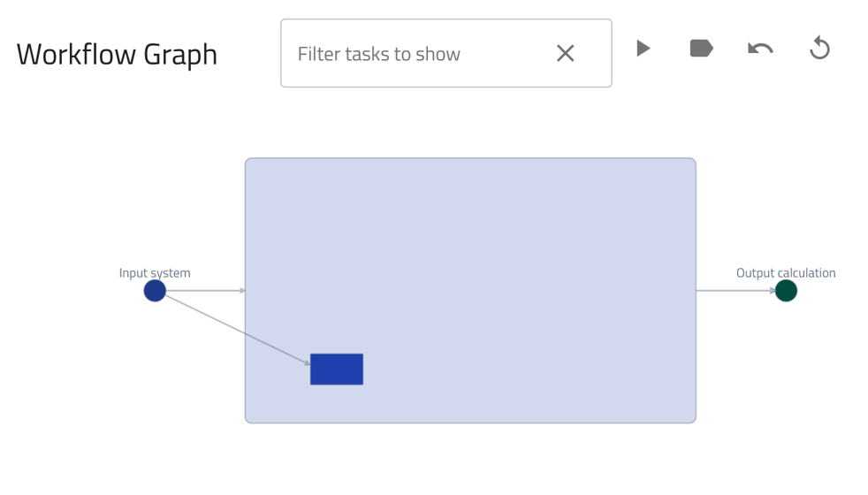Select the horizontal edge leaving Input system
Image resolution: width=868 pixels, height=495 pixels.
[x=202, y=290]
